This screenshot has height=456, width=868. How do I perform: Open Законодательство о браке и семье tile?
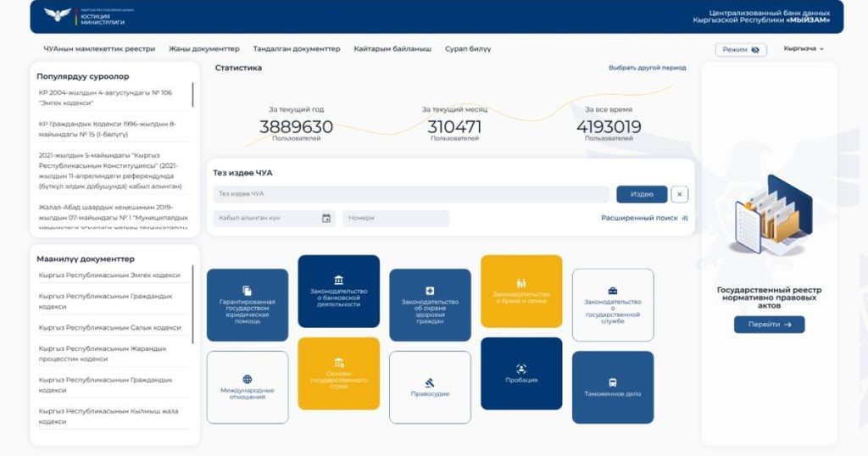tap(521, 291)
